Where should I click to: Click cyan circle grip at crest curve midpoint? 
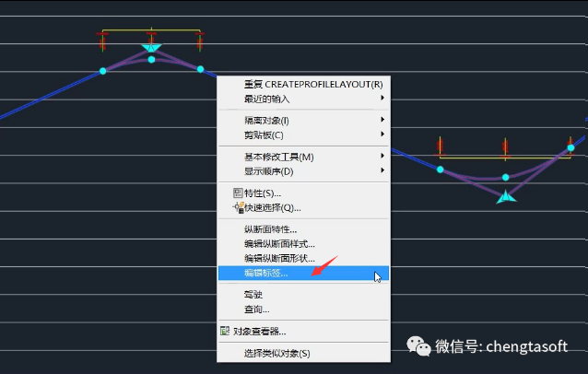[151, 60]
